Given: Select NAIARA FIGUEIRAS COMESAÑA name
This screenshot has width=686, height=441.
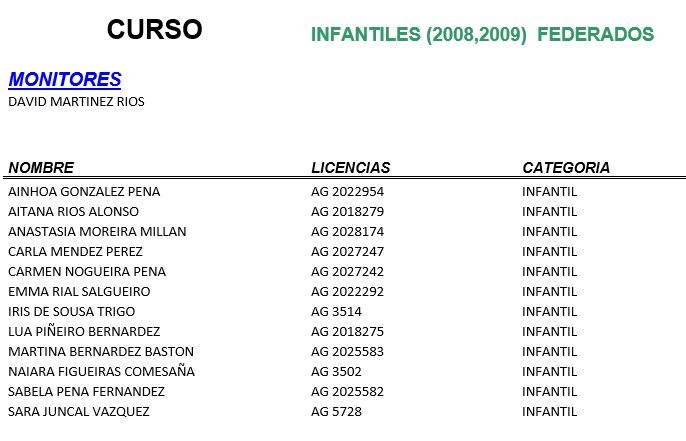Looking at the screenshot, I should coord(102,371).
